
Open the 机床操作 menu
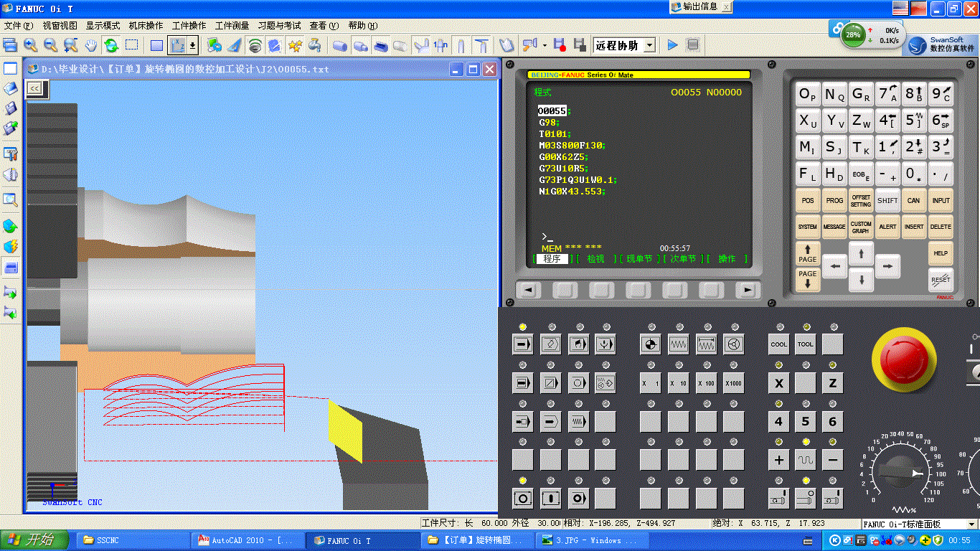(x=146, y=26)
